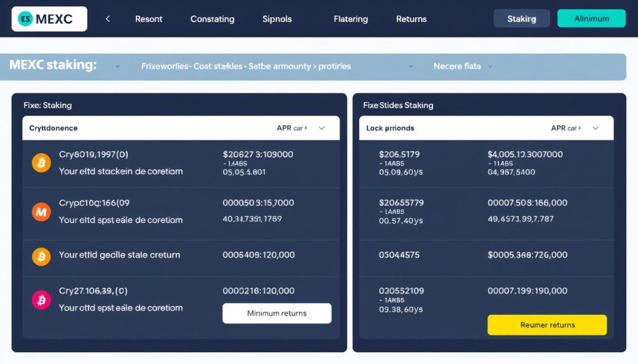Viewport: 638px width, 364px height.
Task: Open the APR dropdown in Fixe Staking panel
Action: [321, 128]
